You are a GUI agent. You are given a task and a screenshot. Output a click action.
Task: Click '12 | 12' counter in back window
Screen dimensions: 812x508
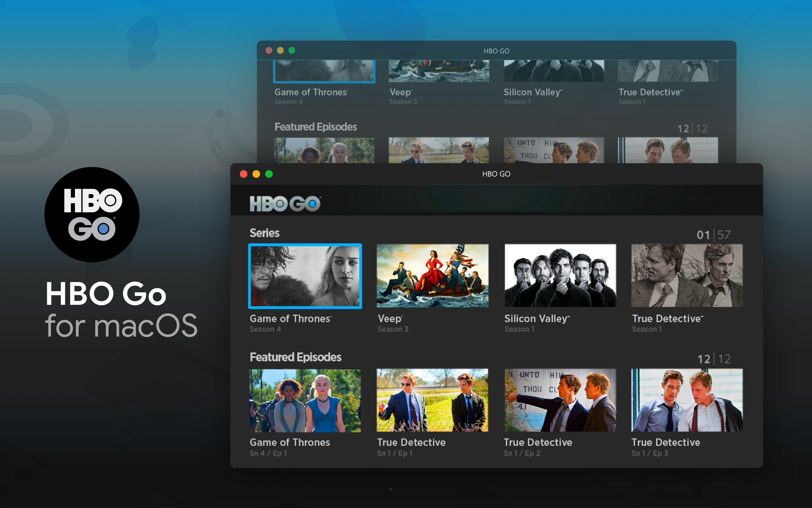[692, 129]
